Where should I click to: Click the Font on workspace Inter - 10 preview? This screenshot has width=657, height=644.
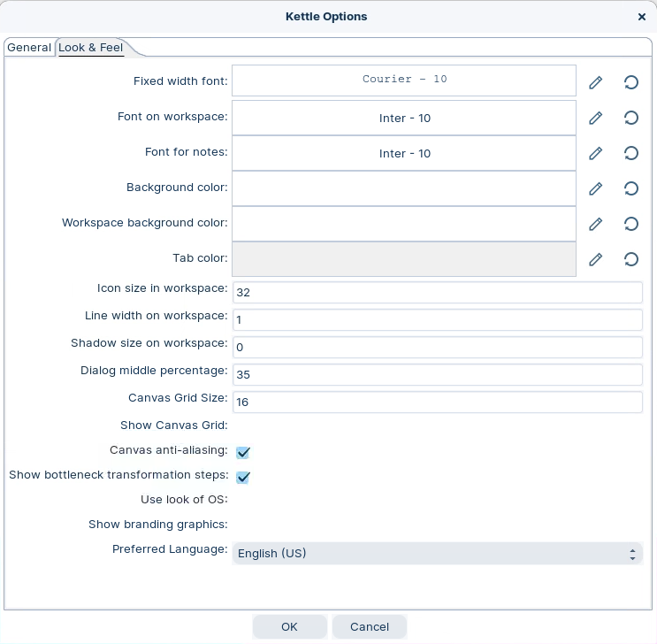coord(404,118)
